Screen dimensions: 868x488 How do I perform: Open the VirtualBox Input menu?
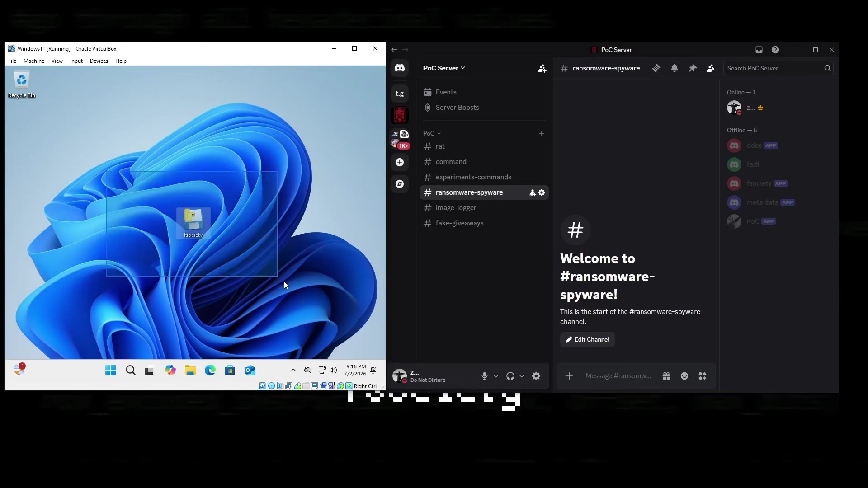tap(76, 61)
